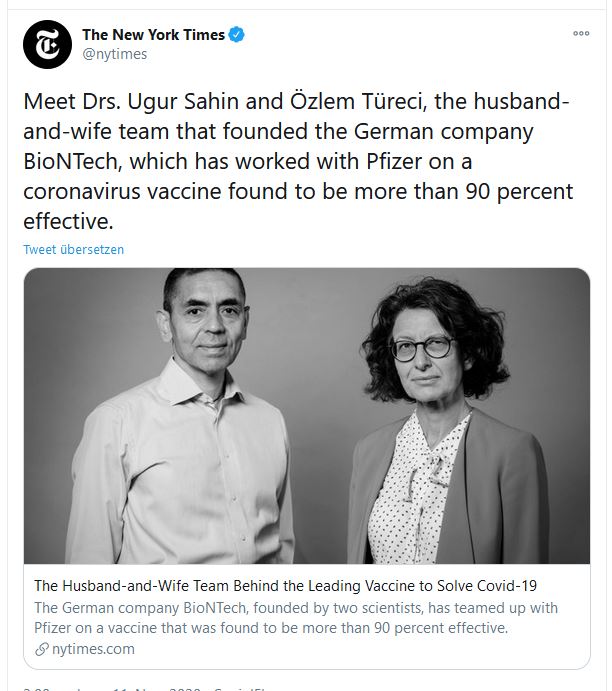
Task: Click "Tweet übersetzen" to translate the tweet
Action: click(74, 249)
